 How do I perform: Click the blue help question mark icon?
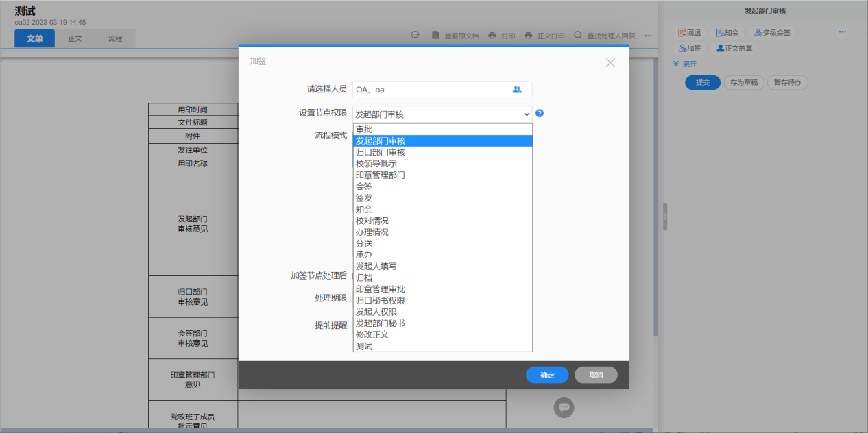click(540, 114)
